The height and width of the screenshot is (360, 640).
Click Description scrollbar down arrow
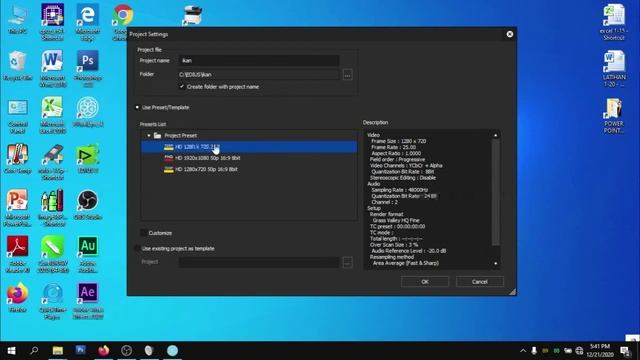[x=496, y=264]
